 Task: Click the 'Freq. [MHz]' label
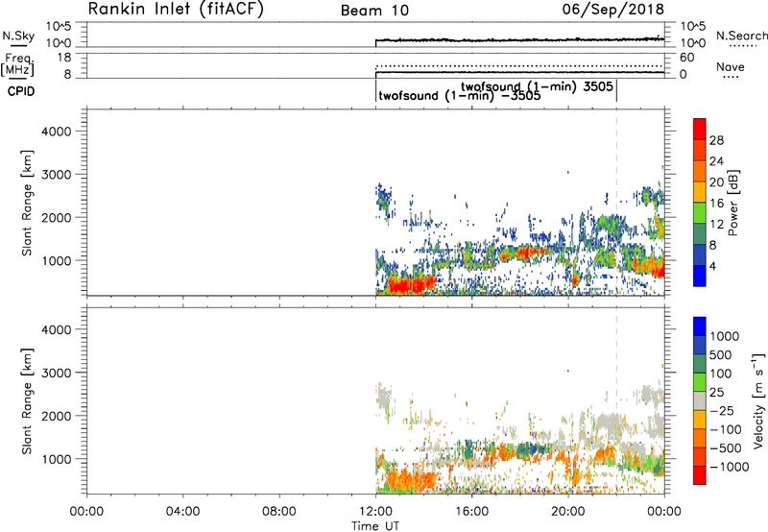point(19,64)
